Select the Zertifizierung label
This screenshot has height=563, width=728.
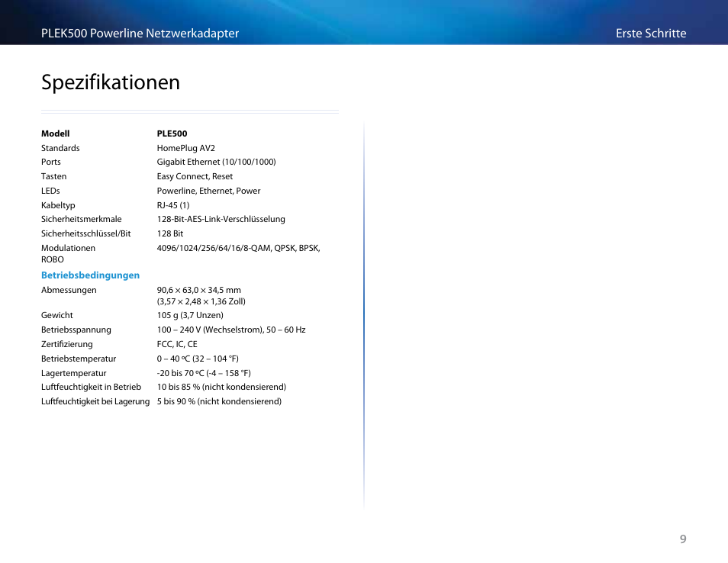(x=67, y=344)
